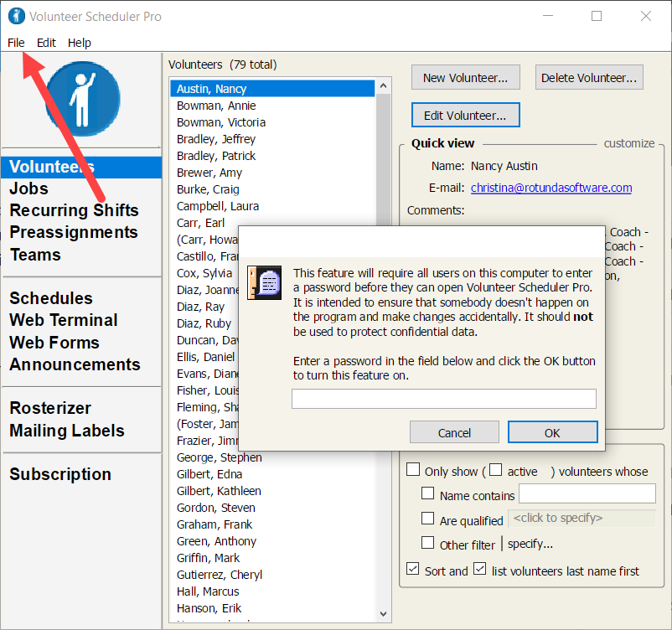Click the Name contains text field
Image resolution: width=672 pixels, height=630 pixels.
[x=587, y=493]
